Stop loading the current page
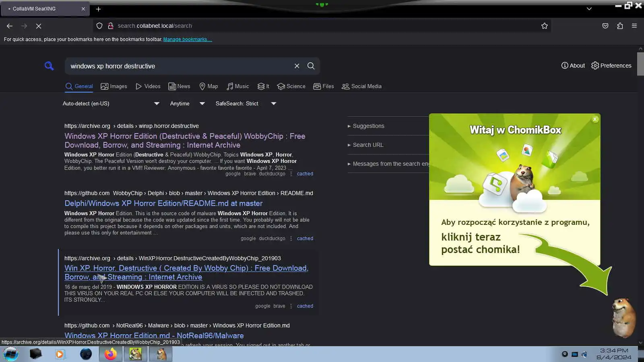This screenshot has height=362, width=644. point(39,26)
